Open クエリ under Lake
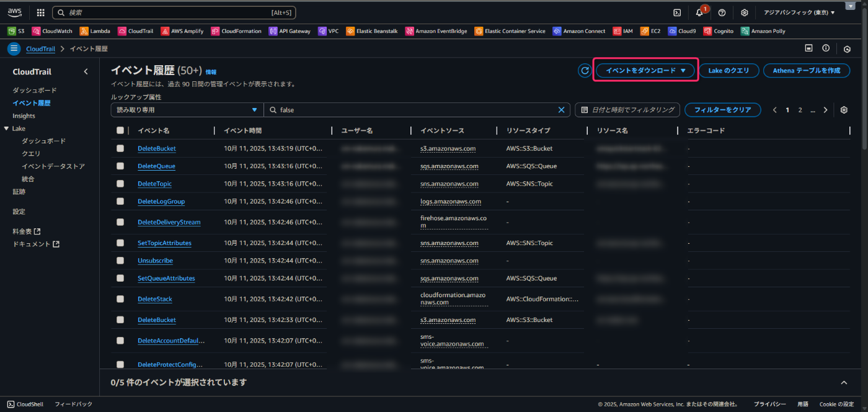 31,154
